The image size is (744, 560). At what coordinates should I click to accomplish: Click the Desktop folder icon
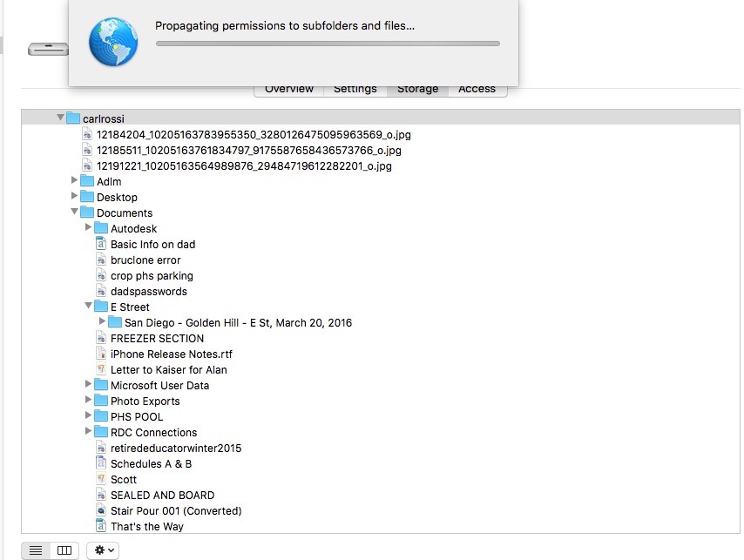87,196
